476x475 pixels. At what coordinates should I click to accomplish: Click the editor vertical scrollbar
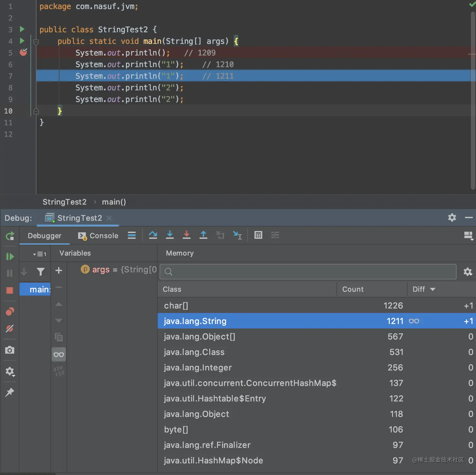click(x=473, y=101)
